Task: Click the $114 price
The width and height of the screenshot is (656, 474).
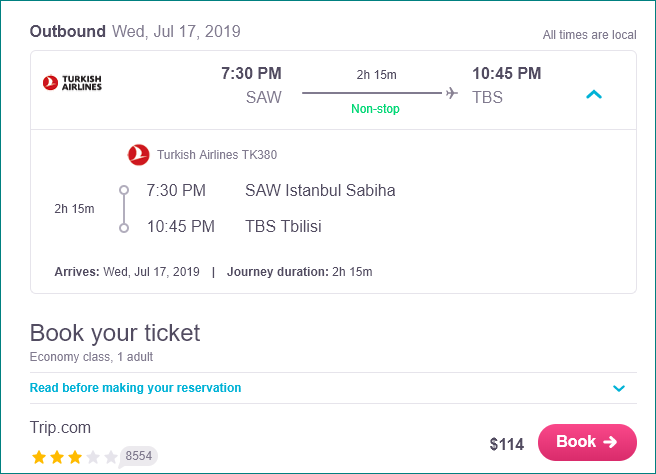Action: (507, 444)
